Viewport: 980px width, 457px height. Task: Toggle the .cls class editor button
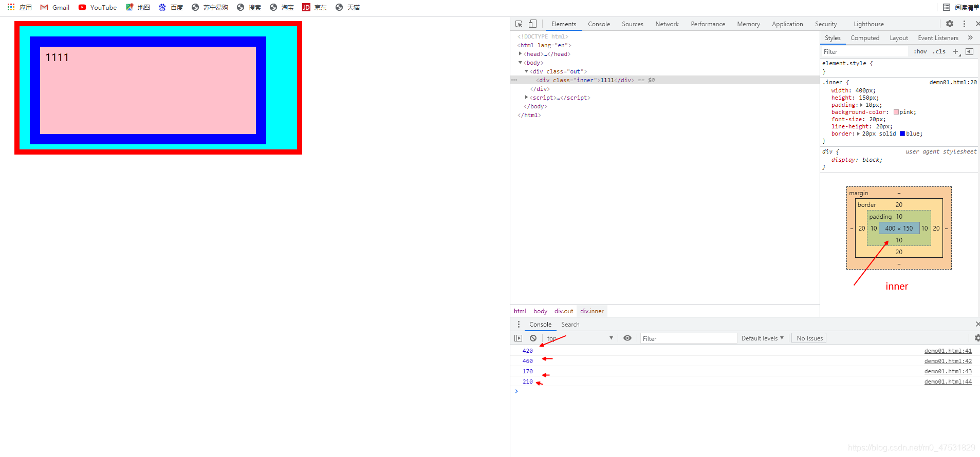pyautogui.click(x=939, y=51)
